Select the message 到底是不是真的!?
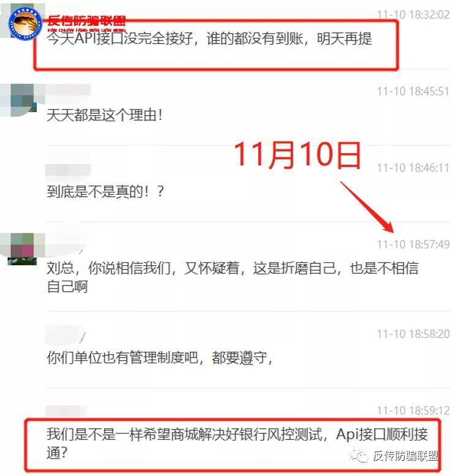The width and height of the screenshot is (453, 476). click(105, 192)
